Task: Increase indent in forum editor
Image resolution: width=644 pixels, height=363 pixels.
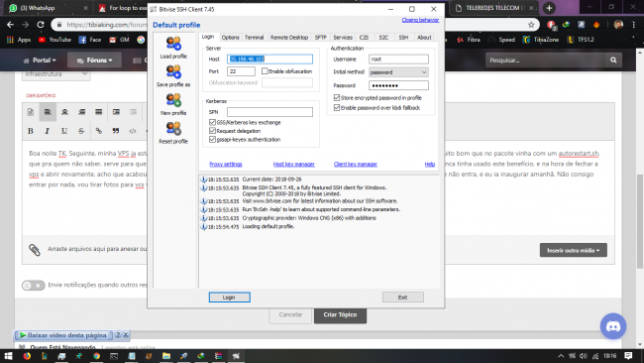Action: (116, 112)
